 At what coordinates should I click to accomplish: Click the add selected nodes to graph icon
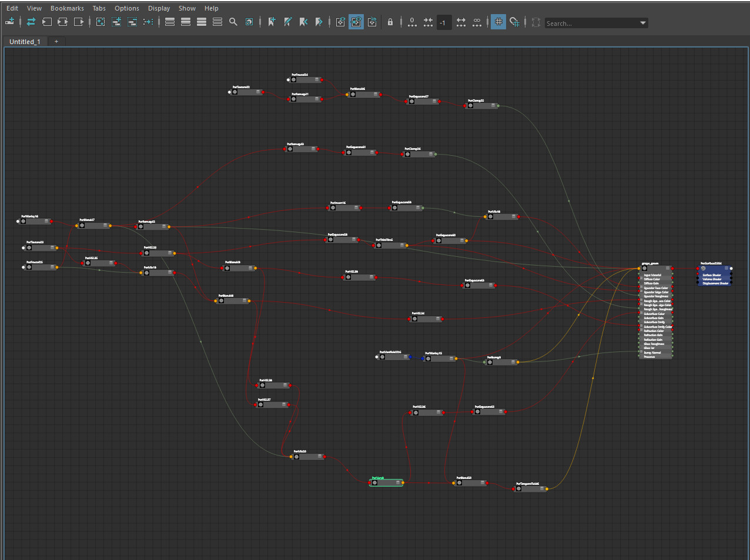(116, 22)
